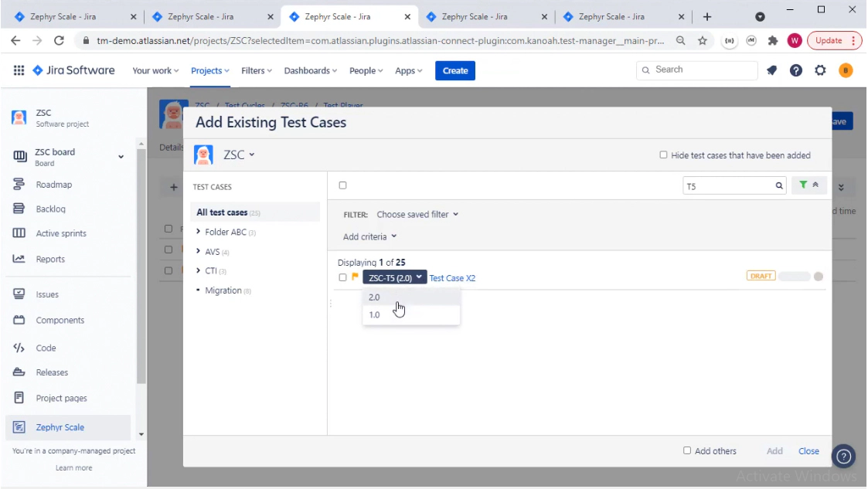The width and height of the screenshot is (868, 489).
Task: Tick checkbox next to ZSC-T5 test case
Action: tap(342, 277)
